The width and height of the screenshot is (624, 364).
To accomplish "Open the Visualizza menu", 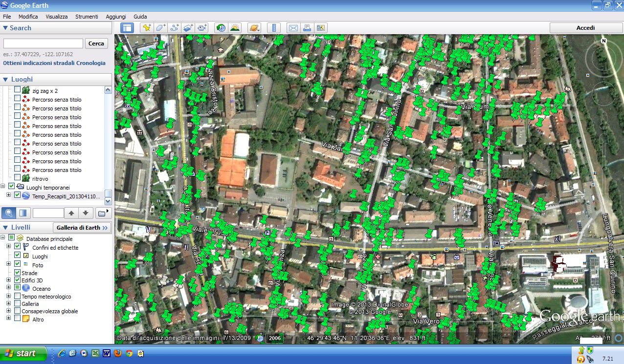I will pyautogui.click(x=57, y=17).
